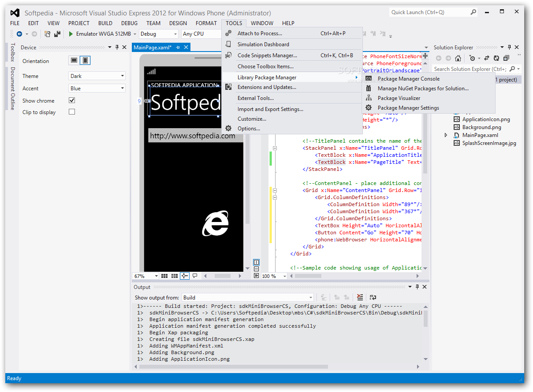Viewport: 533px width, 392px height.
Task: Expand the MainPage.xaml tree node
Action: click(x=446, y=135)
